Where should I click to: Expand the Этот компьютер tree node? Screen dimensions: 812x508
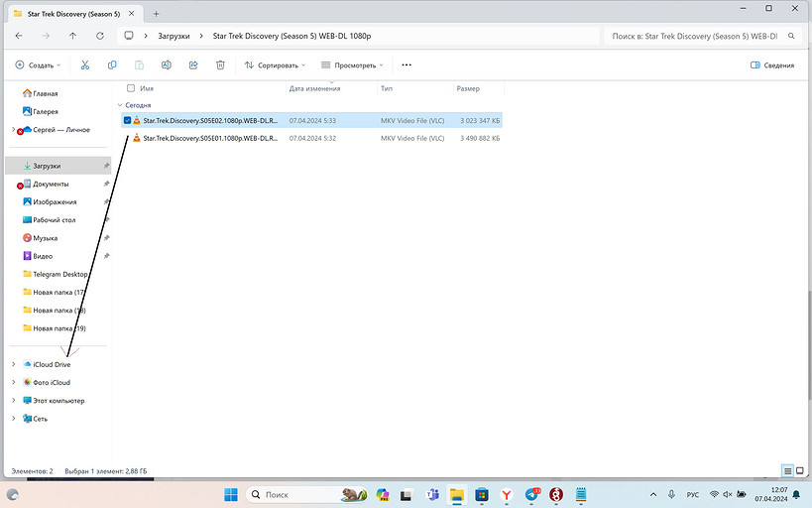pos(13,401)
